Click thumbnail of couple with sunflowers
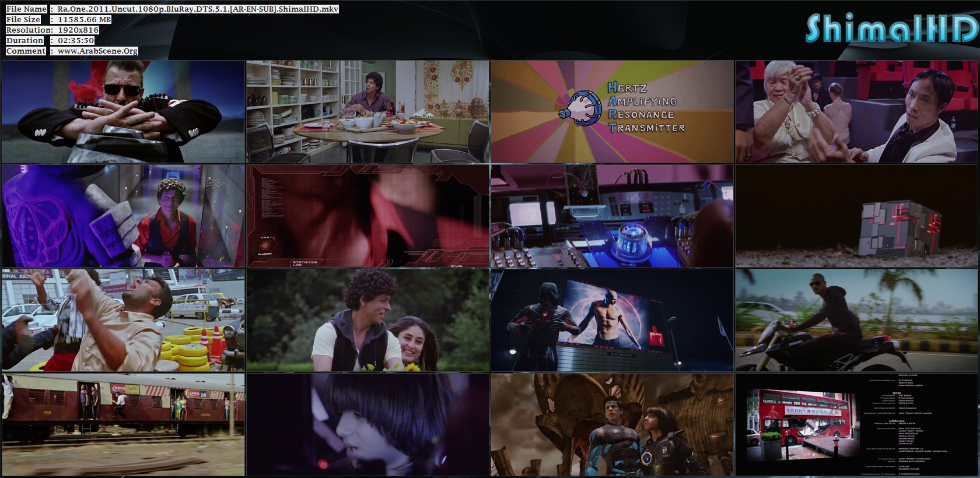This screenshot has width=980, height=478. click(x=367, y=320)
